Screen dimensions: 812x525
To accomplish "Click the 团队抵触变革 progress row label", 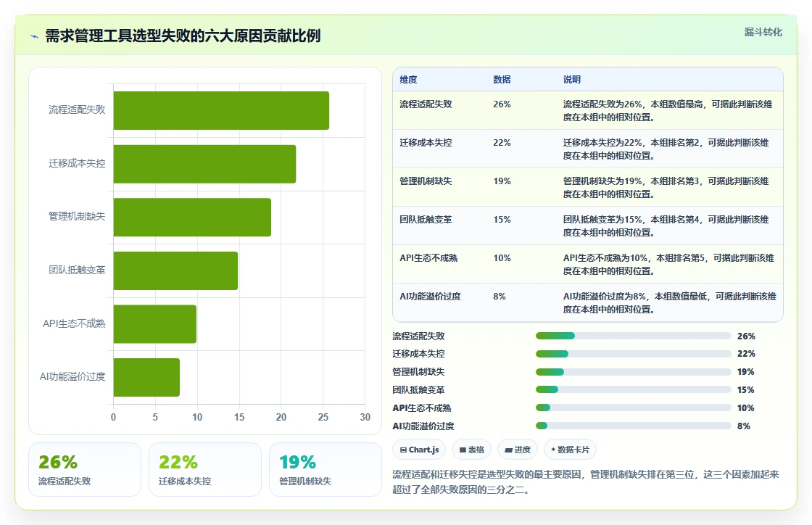I will click(418, 390).
